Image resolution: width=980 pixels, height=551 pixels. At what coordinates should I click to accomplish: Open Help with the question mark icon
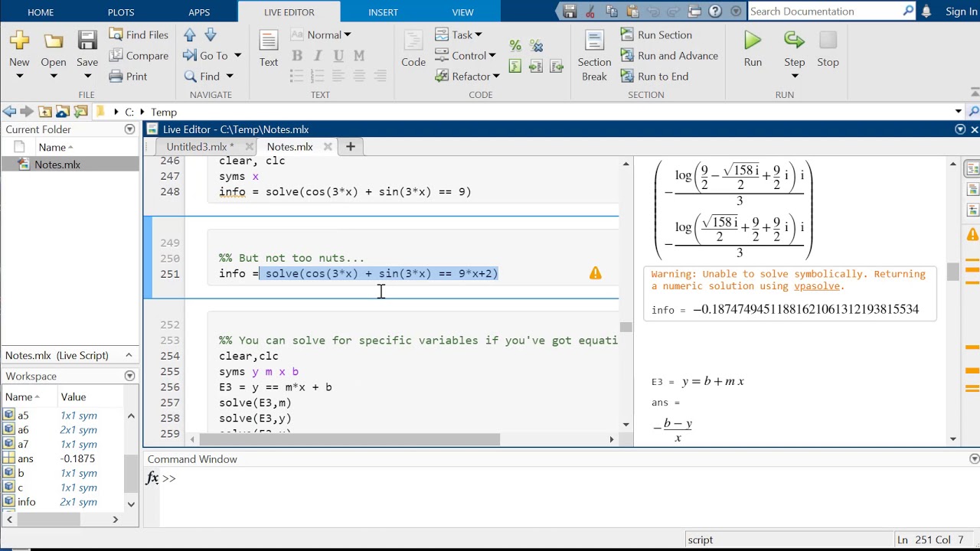(x=715, y=11)
